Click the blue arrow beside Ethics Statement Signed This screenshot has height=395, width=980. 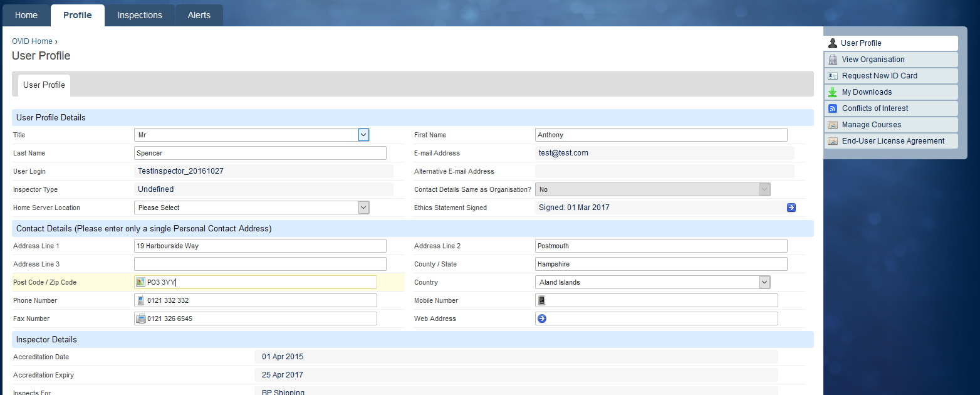pos(791,208)
